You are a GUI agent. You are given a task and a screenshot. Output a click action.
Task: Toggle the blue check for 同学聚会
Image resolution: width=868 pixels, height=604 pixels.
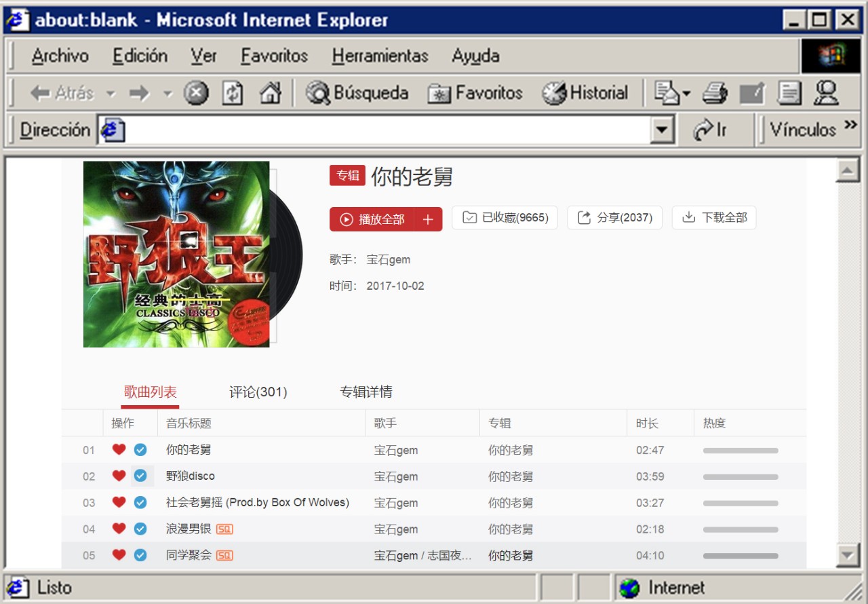[x=140, y=555]
